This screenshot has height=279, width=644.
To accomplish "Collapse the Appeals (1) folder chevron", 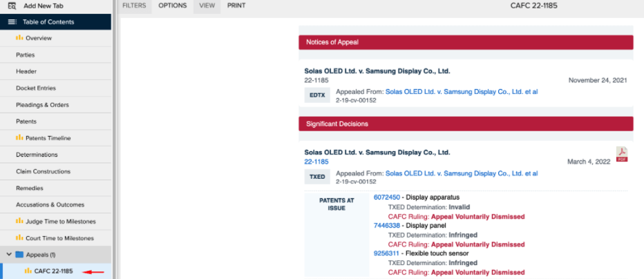I will pos(9,255).
